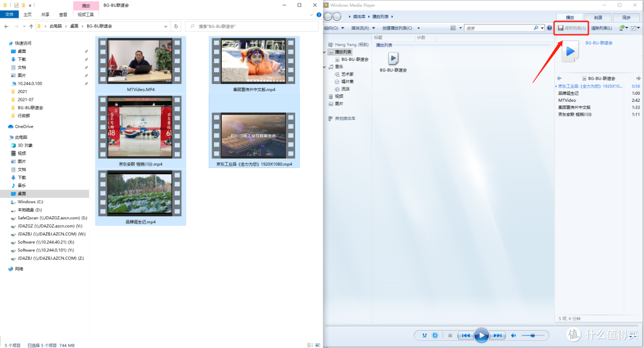Toggle shuffle mode in the player controls
Image resolution: width=644 pixels, height=348 pixels.
(425, 335)
